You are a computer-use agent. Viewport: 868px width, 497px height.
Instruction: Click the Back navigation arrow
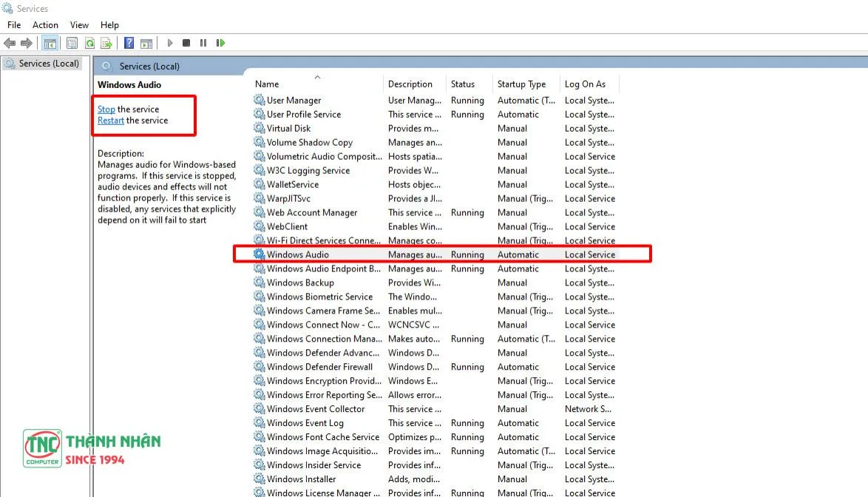coord(10,42)
